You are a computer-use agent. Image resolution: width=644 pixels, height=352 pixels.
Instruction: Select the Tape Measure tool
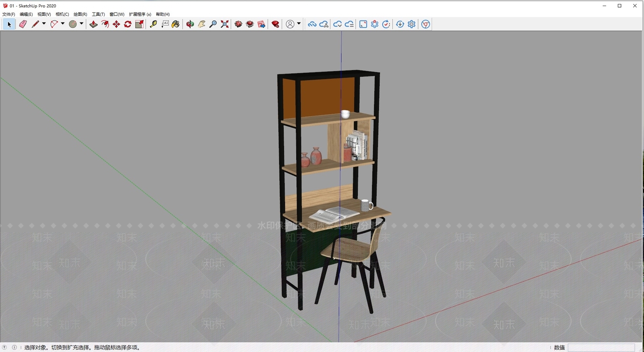click(x=153, y=24)
